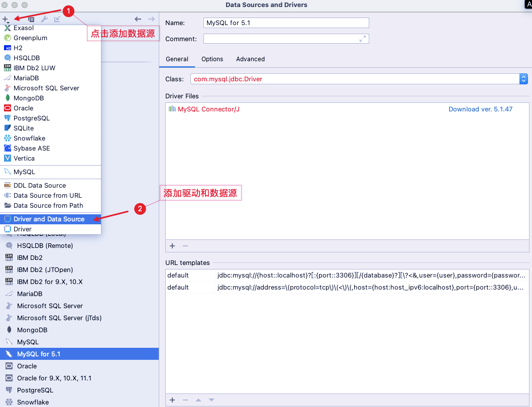Select Oracle for 9.X, 10.X, 11.1 driver

point(79,378)
